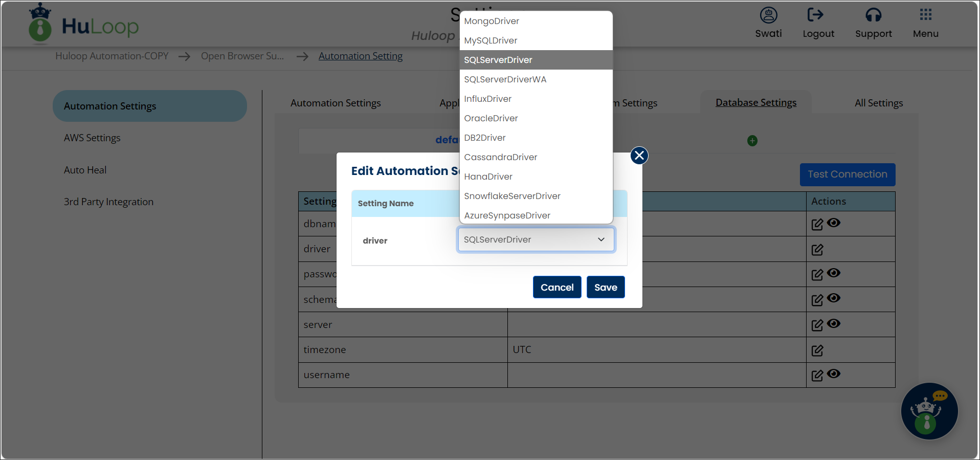Open the chatbot assistant icon

pyautogui.click(x=929, y=411)
